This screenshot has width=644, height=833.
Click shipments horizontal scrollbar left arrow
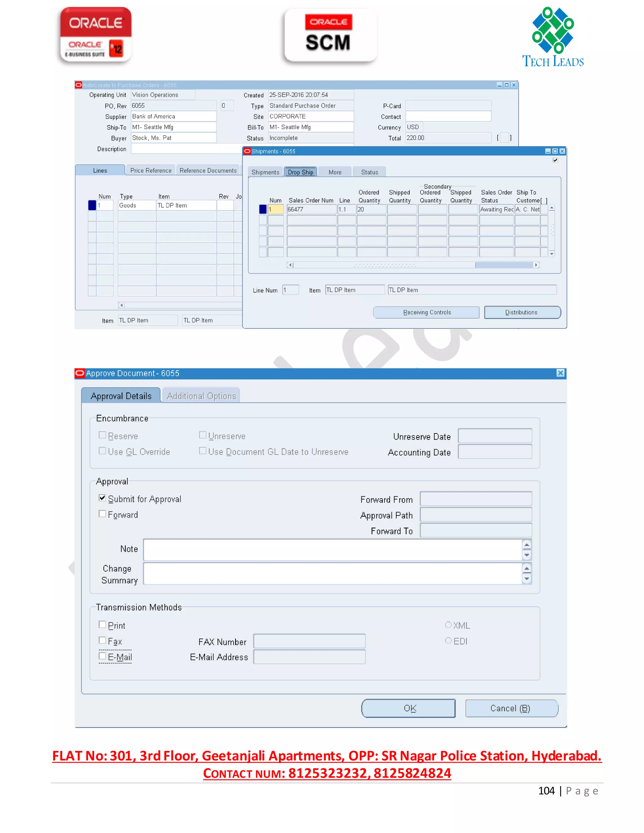(290, 265)
